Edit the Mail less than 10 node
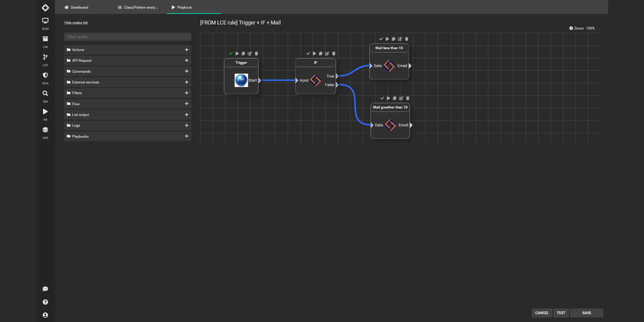 click(400, 39)
